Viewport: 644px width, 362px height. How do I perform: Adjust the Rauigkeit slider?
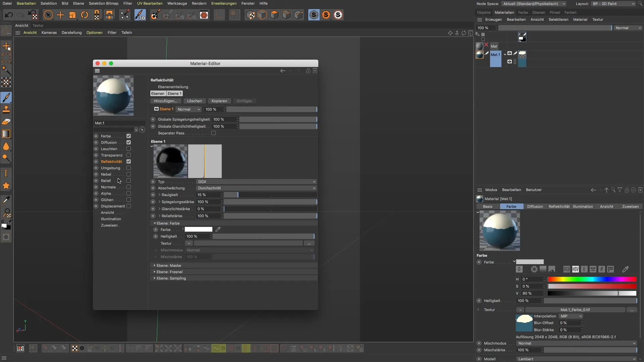[270, 195]
